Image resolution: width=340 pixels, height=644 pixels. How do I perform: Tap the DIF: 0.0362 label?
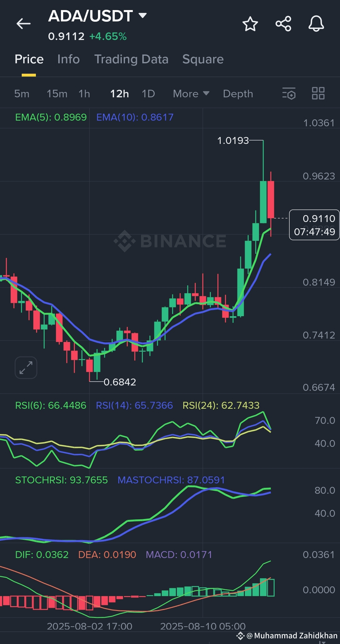[x=42, y=555]
